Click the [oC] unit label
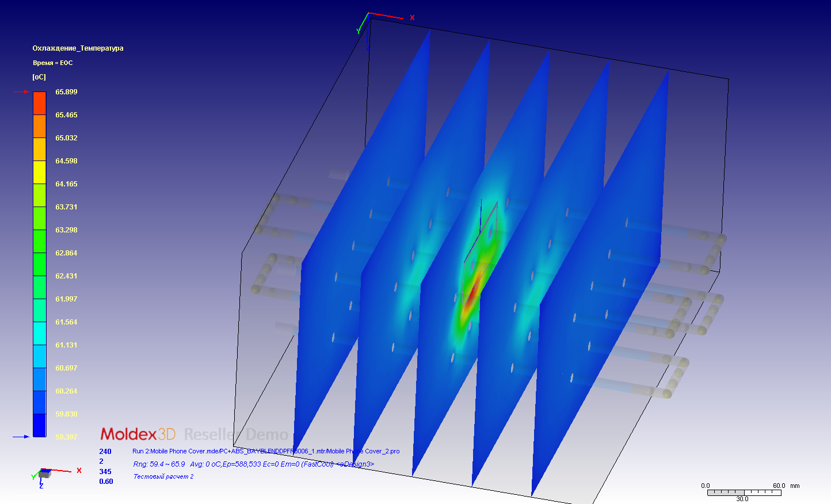Screen dimensions: 831x504 pyautogui.click(x=39, y=77)
